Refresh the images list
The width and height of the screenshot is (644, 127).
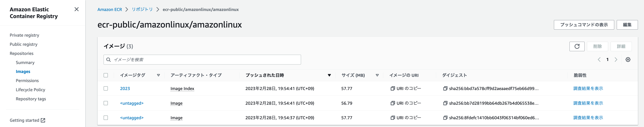[x=577, y=46]
